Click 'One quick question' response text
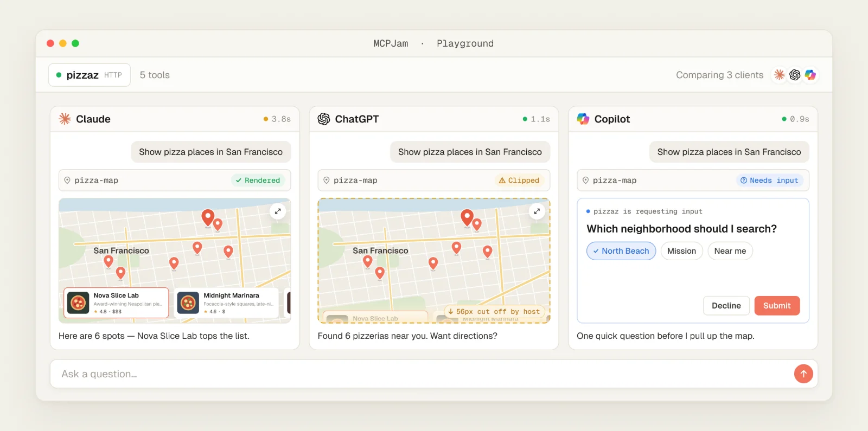Image resolution: width=868 pixels, height=431 pixels. pyautogui.click(x=666, y=336)
